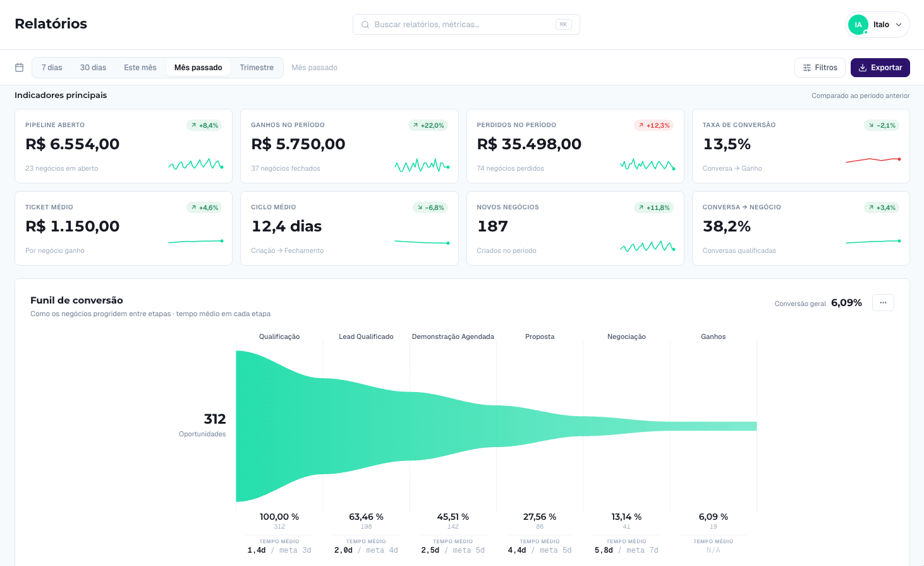The image size is (924, 566).
Task: Open the Italo user menu chevron
Action: click(899, 25)
